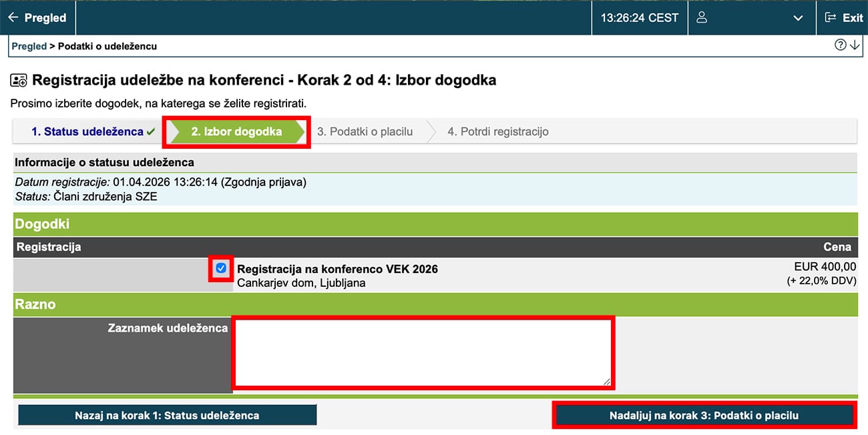Click inside the Zaznamek udeleženca text area
Viewport: 868px width, 435px height.
423,352
